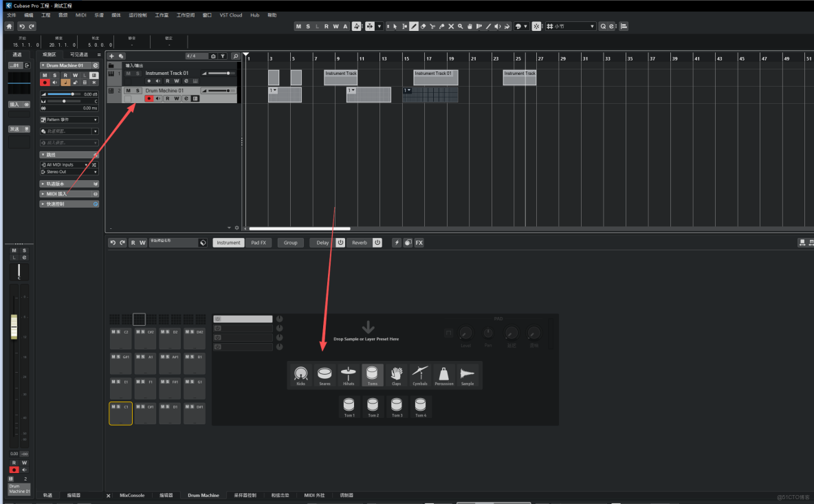Open the track list search magnifier

click(x=236, y=56)
